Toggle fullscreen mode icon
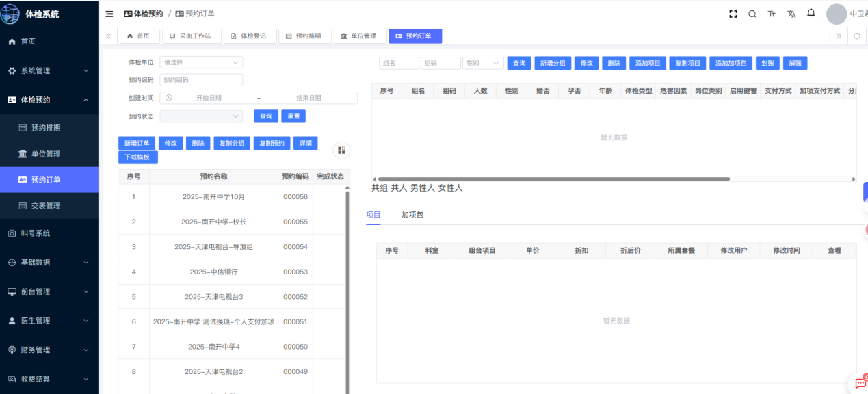The width and height of the screenshot is (868, 394). pyautogui.click(x=733, y=14)
